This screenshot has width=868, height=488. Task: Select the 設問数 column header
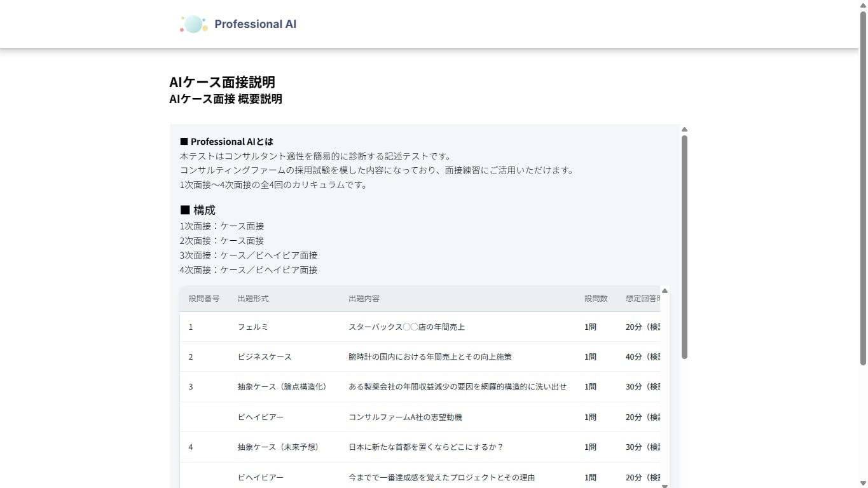click(x=596, y=299)
